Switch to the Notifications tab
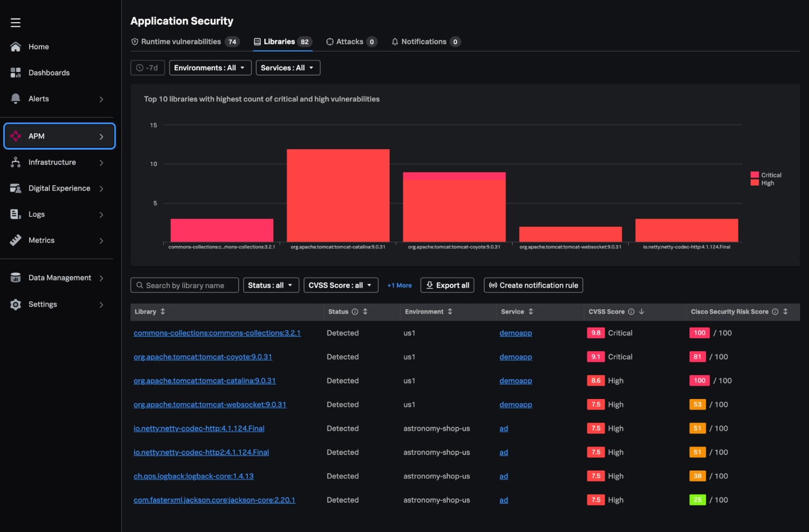This screenshot has width=809, height=532. click(x=426, y=42)
